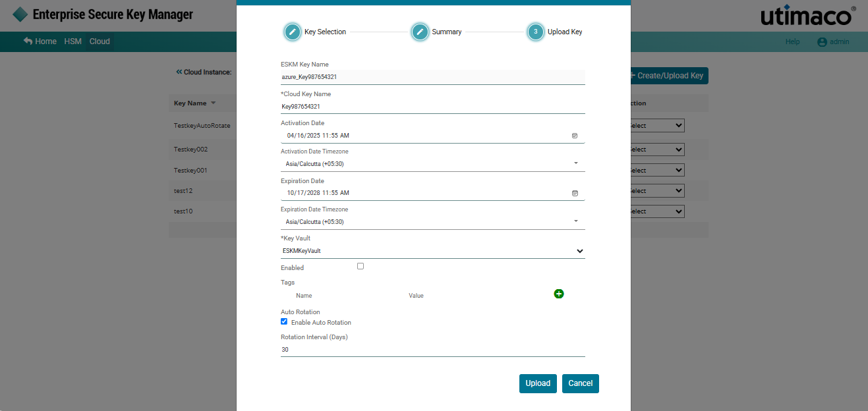This screenshot has width=868, height=411.
Task: Toggle the Enabled checkbox
Action: click(361, 266)
